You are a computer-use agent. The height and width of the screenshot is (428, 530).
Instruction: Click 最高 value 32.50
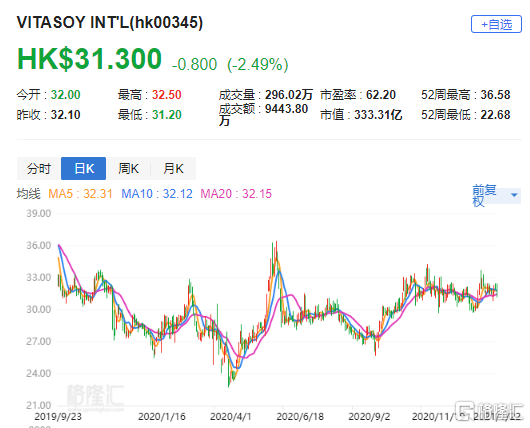(167, 95)
